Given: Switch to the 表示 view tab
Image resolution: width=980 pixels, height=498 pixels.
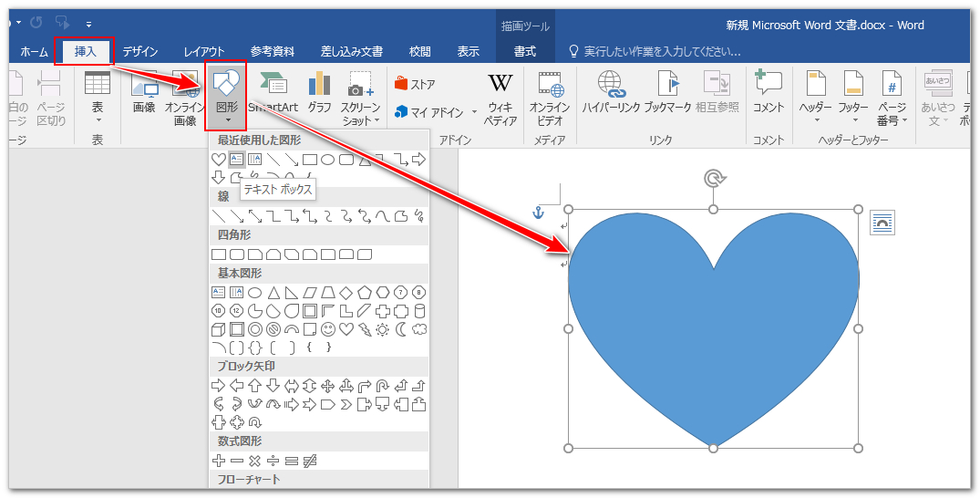Looking at the screenshot, I should 468,51.
